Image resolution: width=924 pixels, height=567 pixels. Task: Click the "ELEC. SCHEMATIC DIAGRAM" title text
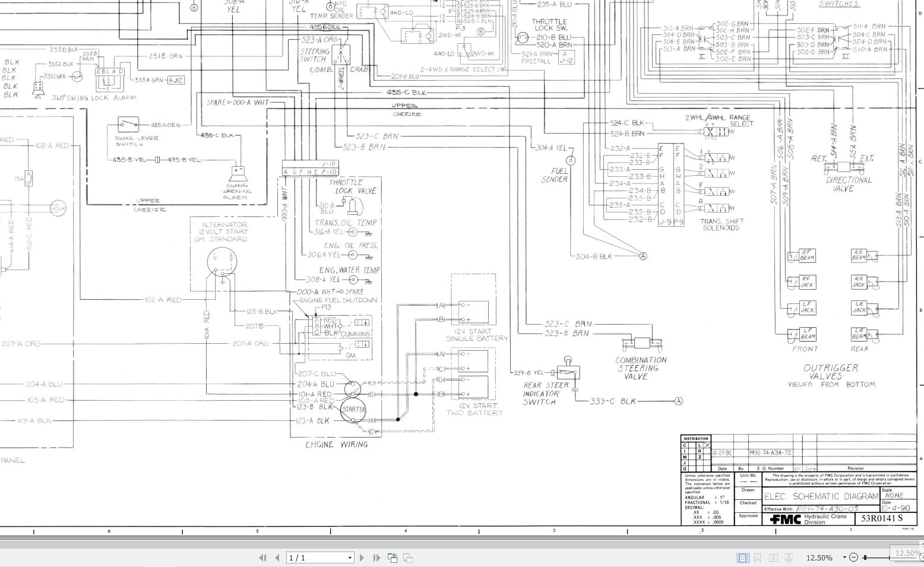coord(821,496)
